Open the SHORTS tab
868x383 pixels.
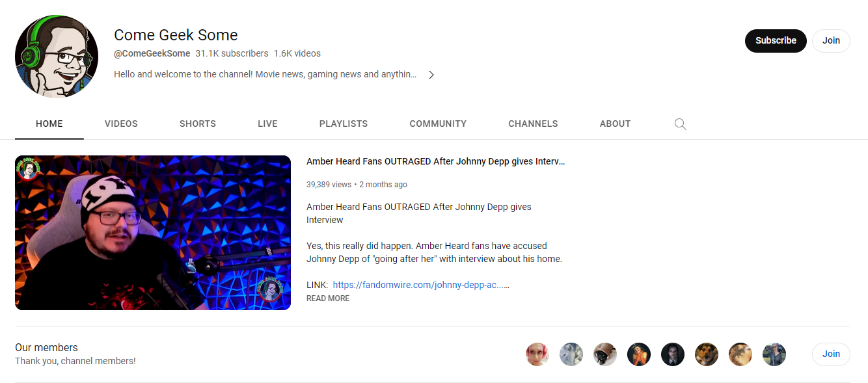click(198, 124)
